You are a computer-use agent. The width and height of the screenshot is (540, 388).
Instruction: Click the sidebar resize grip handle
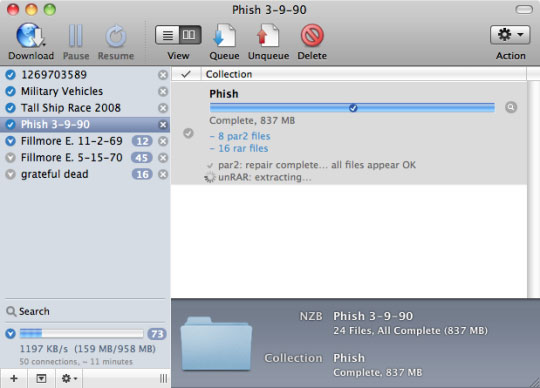coord(164,379)
